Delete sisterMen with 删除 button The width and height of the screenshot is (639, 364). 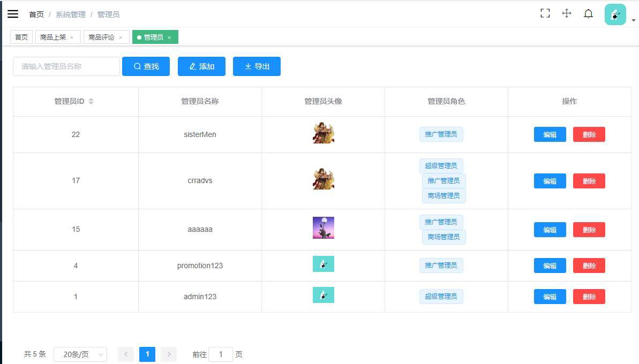589,134
